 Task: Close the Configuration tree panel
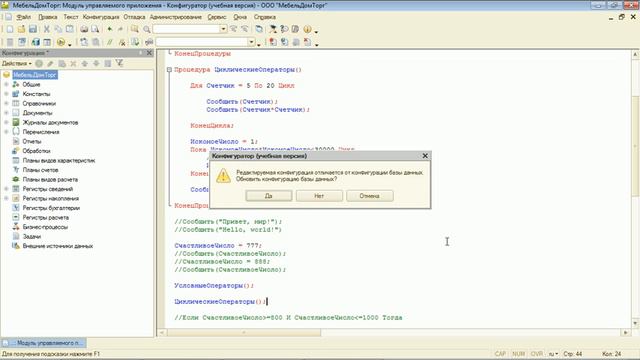[149, 53]
